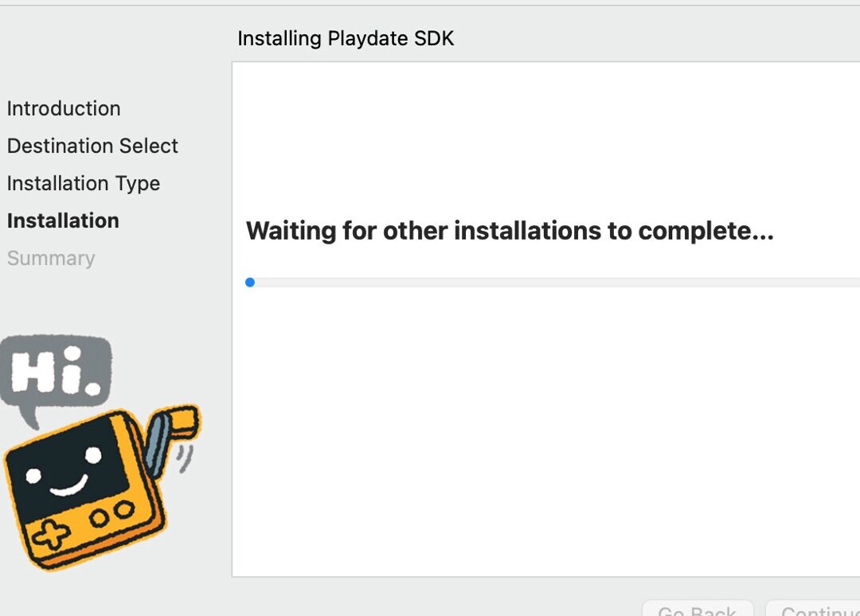Click the "Installing Playdate SDK" title text
The height and width of the screenshot is (616, 860).
click(346, 38)
